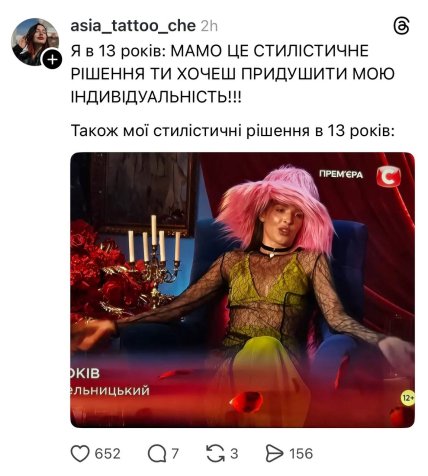Open asia_tattoo_che profile picture
428x476 pixels.
coord(35,42)
